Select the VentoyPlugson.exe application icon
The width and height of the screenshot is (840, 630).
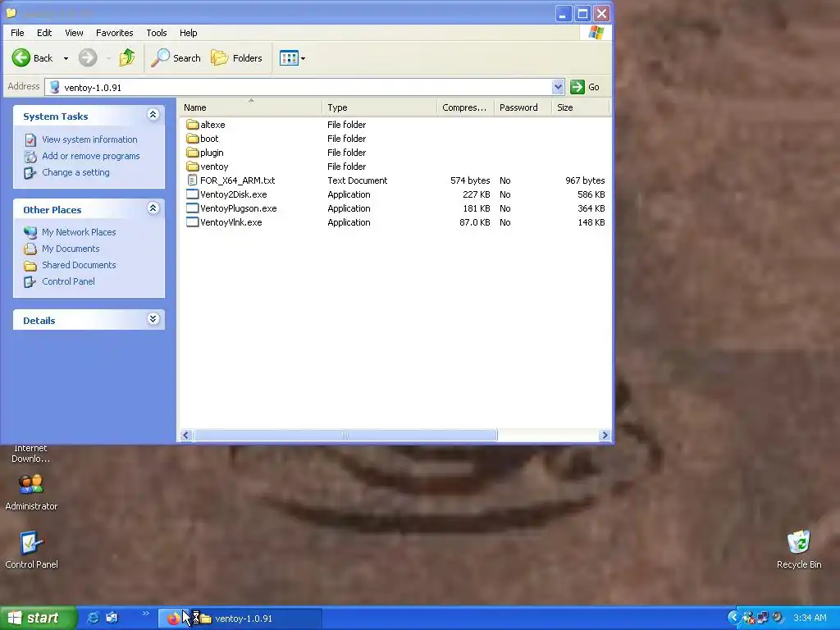tap(192, 208)
